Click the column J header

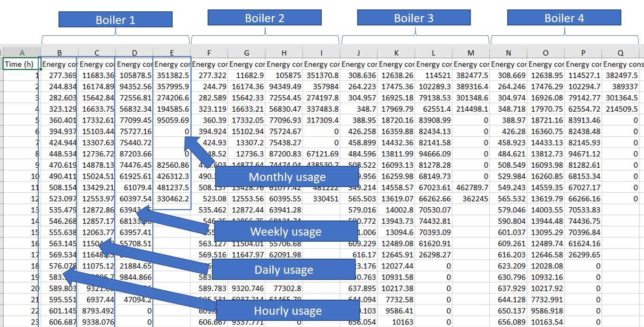[x=359, y=53]
